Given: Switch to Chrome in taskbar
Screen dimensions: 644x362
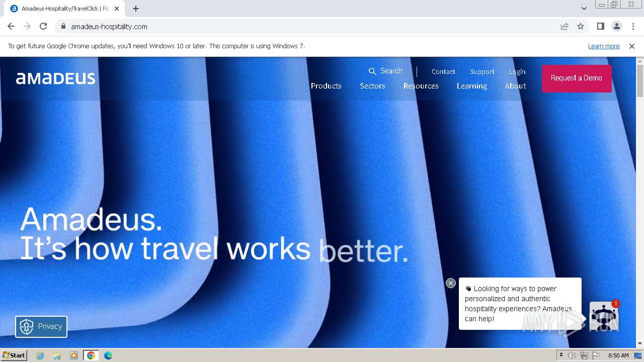Looking at the screenshot, I should click(91, 355).
